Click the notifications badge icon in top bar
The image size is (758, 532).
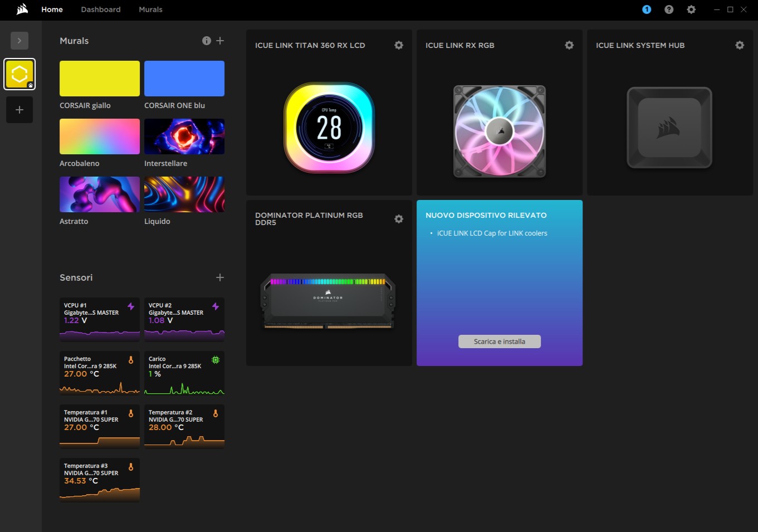pos(647,9)
